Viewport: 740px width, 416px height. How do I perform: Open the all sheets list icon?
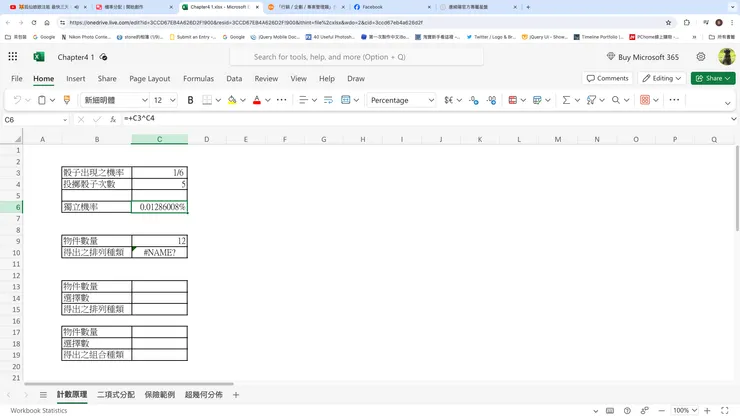[x=43, y=395]
